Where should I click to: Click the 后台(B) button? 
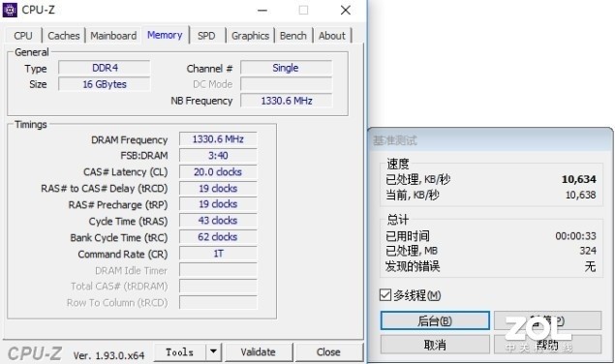point(435,320)
